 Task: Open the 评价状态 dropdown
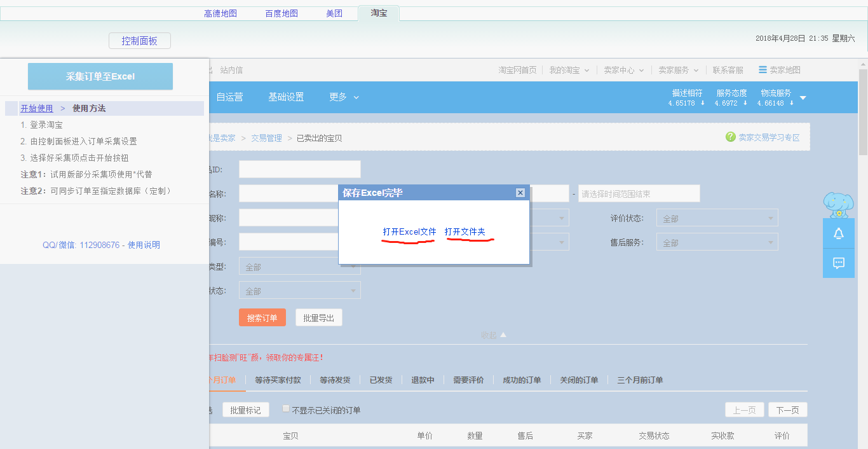click(x=717, y=218)
